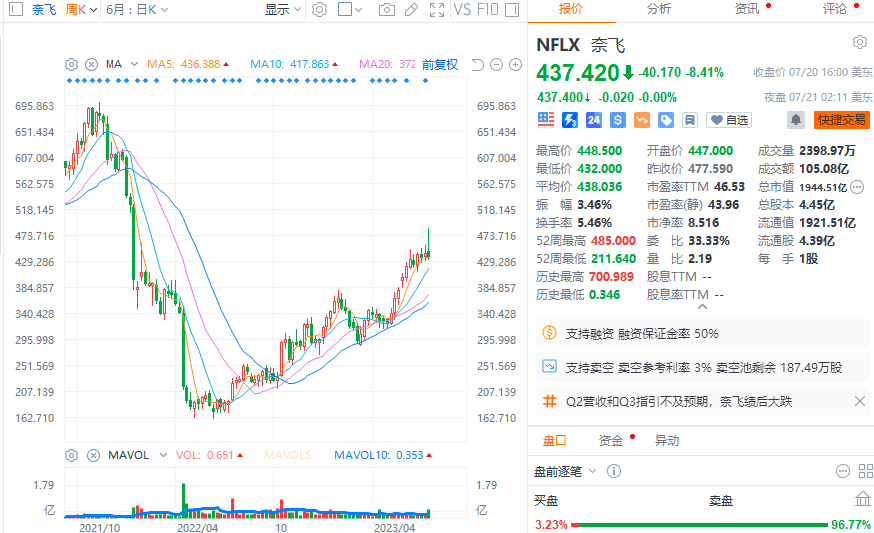This screenshot has width=874, height=533.
Task: Open the F10 company info button
Action: click(x=487, y=9)
